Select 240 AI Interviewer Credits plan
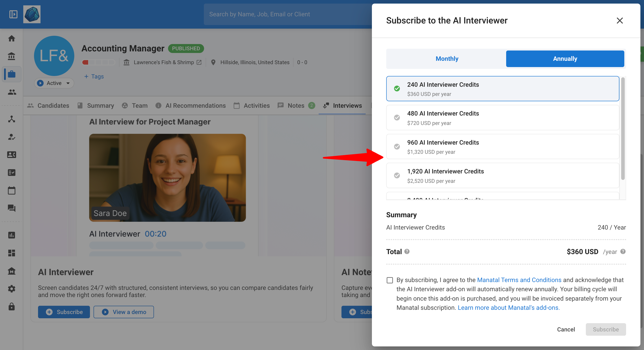Screen dimensions: 644x350 pyautogui.click(x=503, y=89)
